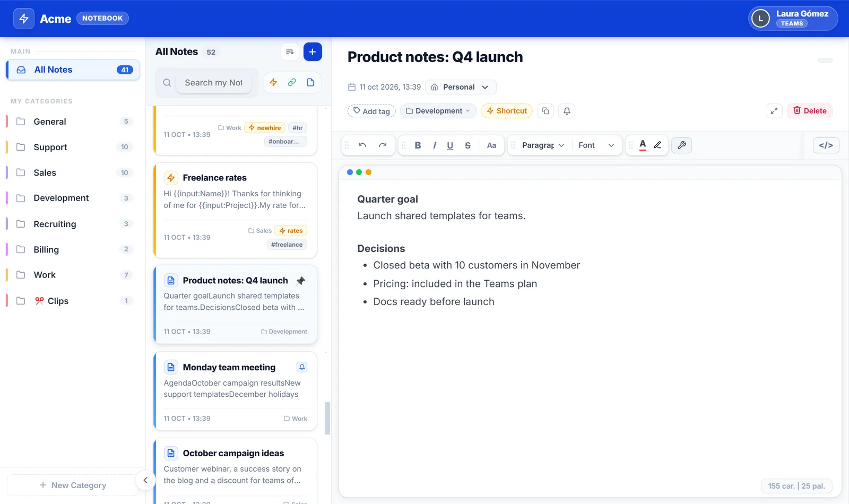Screen dimensions: 849x504
Task: Click the sort notes icon
Action: (x=290, y=52)
